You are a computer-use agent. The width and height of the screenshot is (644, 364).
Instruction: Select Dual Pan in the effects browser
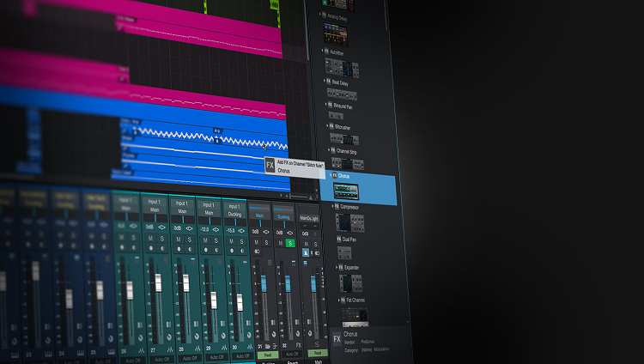(x=349, y=240)
